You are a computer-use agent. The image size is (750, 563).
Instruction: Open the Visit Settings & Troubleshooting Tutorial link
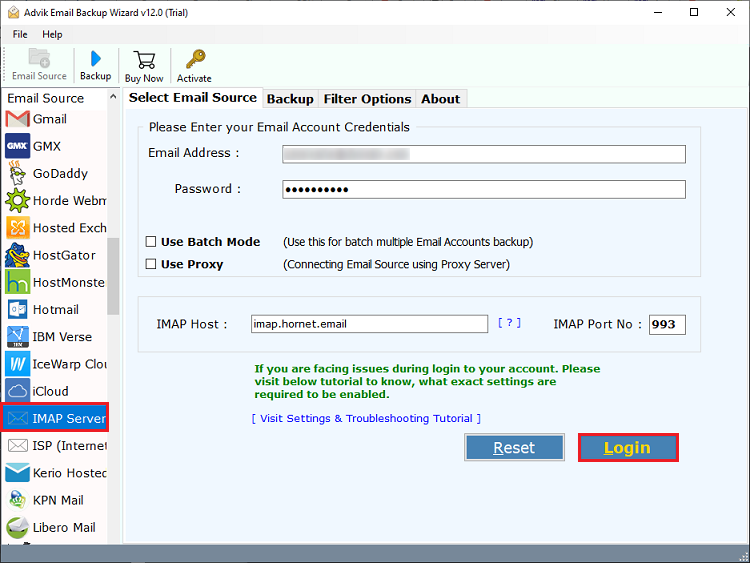(366, 419)
